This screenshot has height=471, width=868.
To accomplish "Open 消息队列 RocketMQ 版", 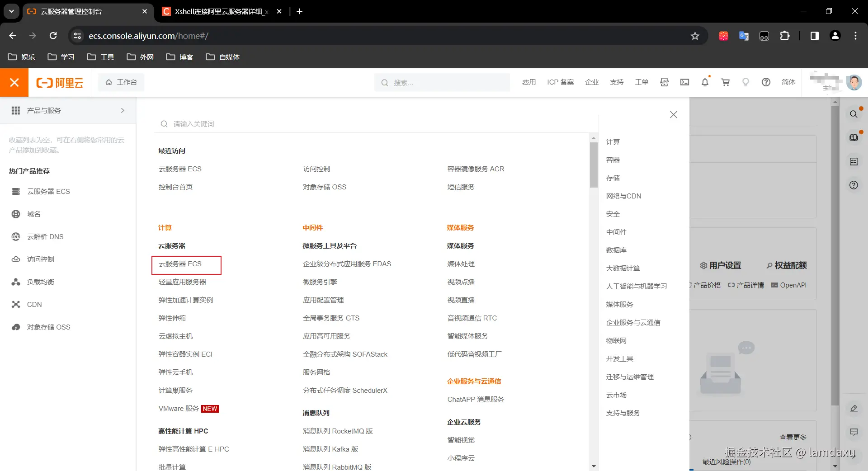I will 338,431.
